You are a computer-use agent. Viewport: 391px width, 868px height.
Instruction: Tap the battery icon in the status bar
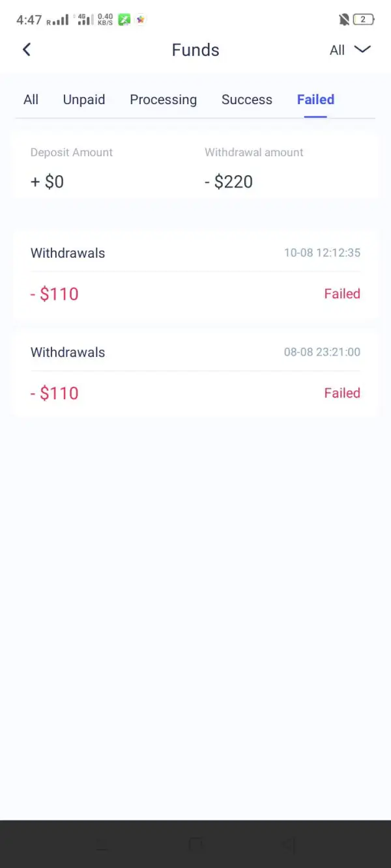364,20
